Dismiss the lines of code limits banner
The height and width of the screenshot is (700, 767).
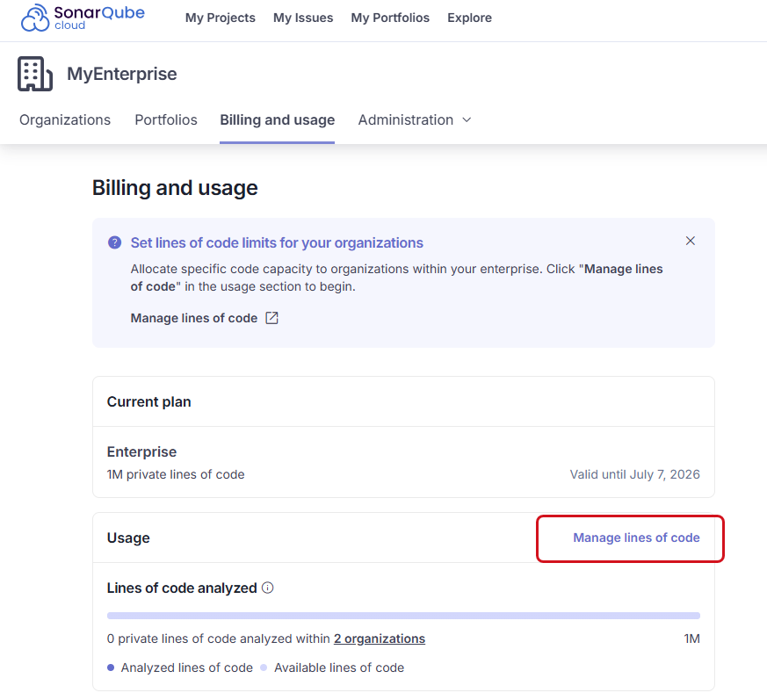click(691, 241)
